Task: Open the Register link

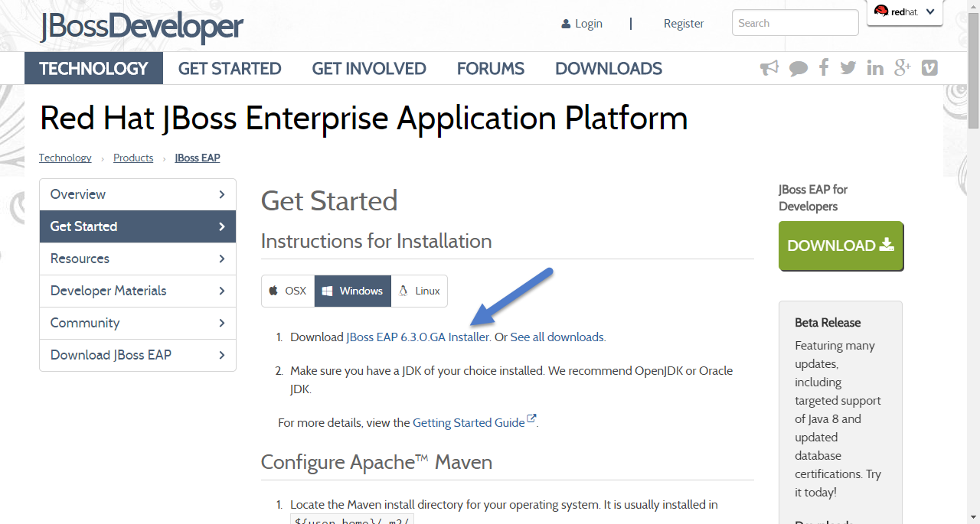Action: click(684, 24)
